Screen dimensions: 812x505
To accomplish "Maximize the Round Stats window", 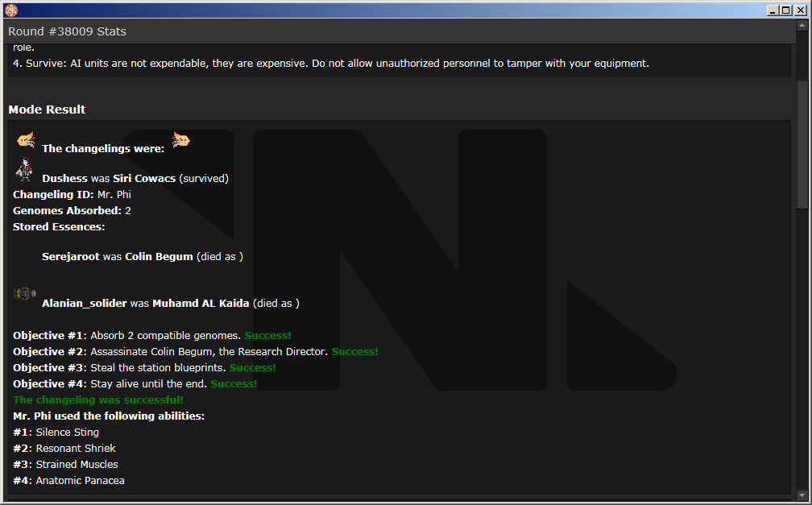I will pos(786,10).
